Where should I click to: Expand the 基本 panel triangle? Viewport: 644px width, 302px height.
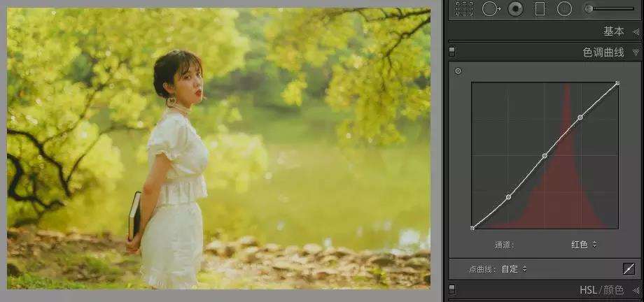636,31
